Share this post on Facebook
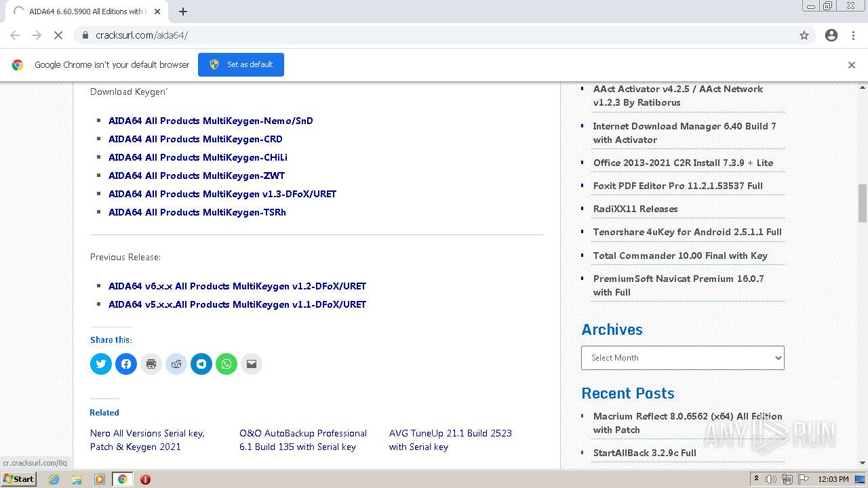 coord(126,364)
